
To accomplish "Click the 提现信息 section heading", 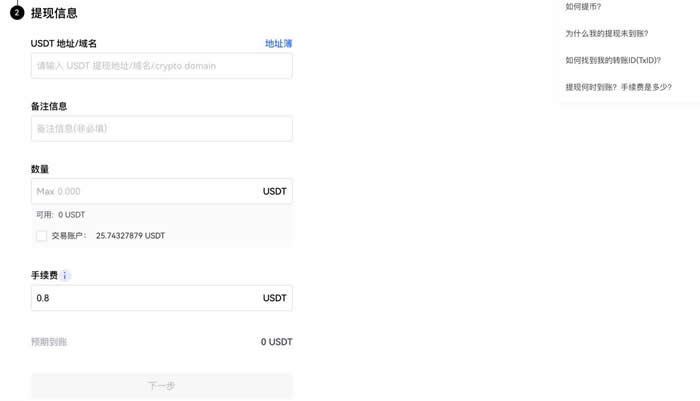I will click(54, 13).
